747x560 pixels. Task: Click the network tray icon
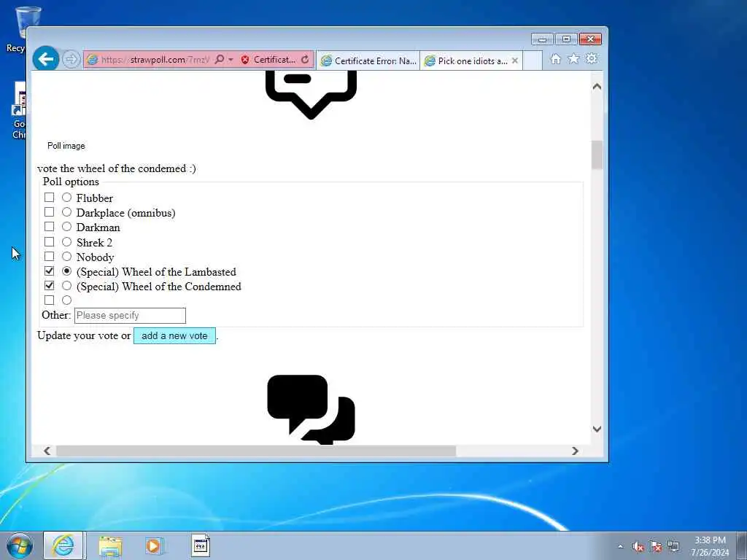[673, 547]
